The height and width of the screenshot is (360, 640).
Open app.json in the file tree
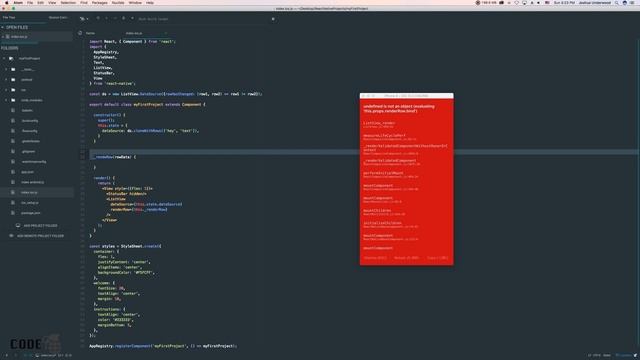pos(27,172)
